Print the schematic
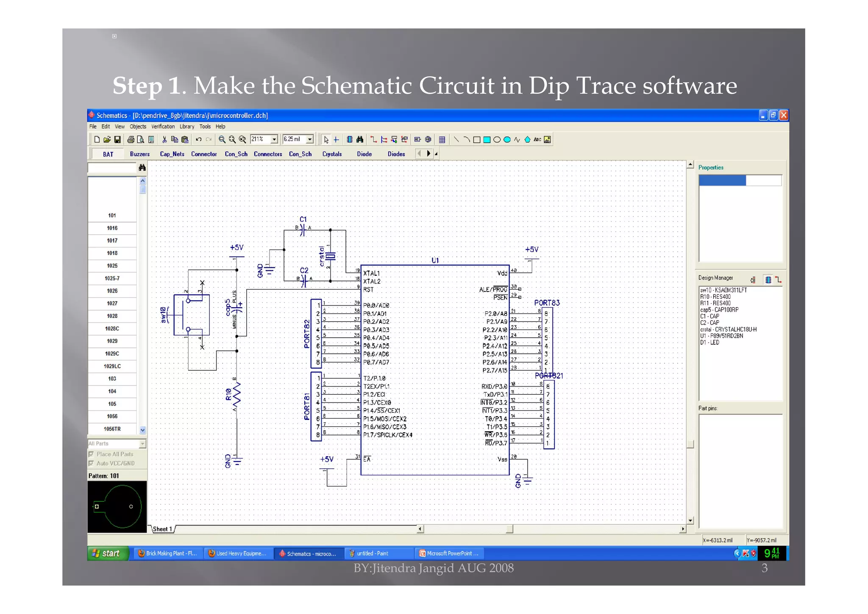Screen dimensions: 868x614 (x=131, y=139)
